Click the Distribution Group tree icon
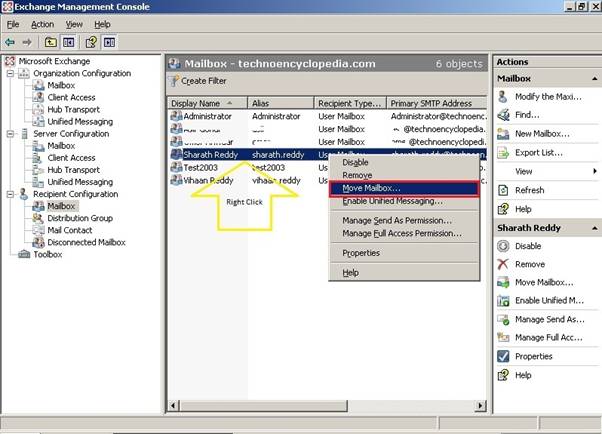602x434 pixels. [38, 218]
